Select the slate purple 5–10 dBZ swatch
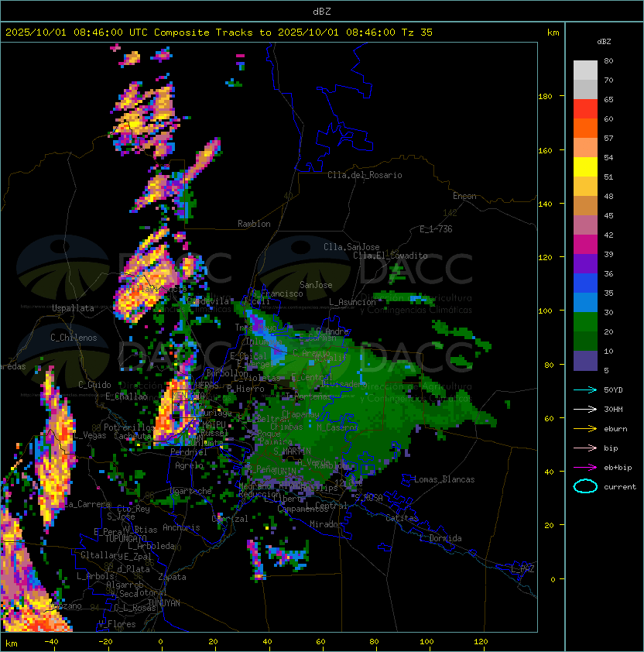The image size is (644, 652). (x=585, y=361)
